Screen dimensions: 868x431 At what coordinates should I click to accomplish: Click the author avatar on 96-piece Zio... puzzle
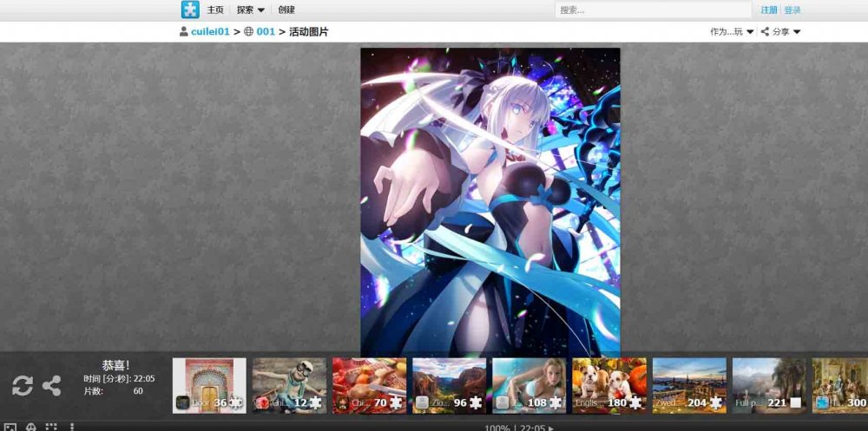click(x=423, y=402)
